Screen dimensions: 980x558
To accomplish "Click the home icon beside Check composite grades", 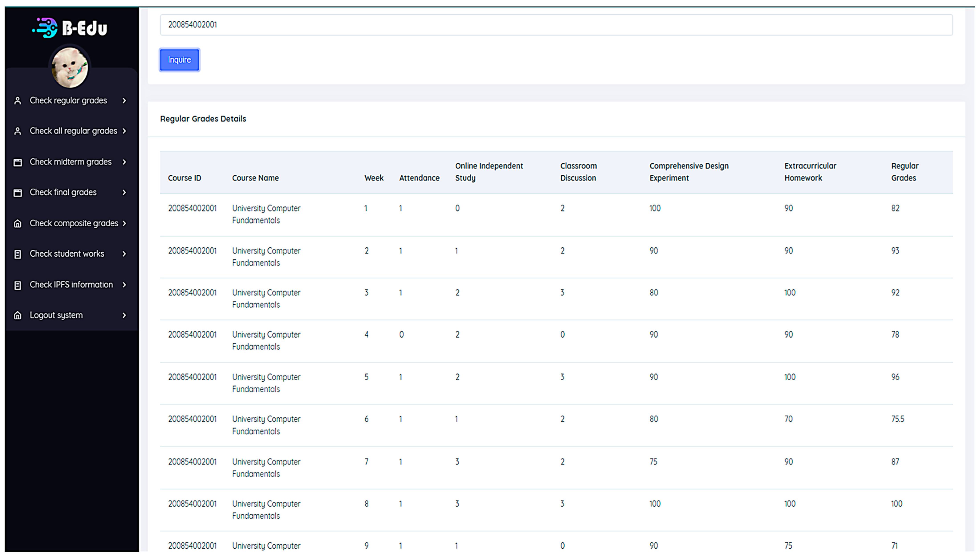I will click(x=18, y=223).
